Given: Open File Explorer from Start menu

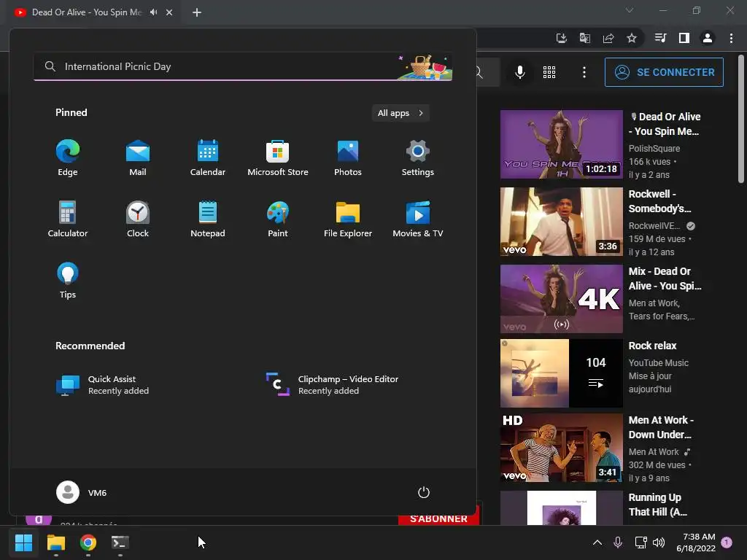Looking at the screenshot, I should tap(348, 219).
